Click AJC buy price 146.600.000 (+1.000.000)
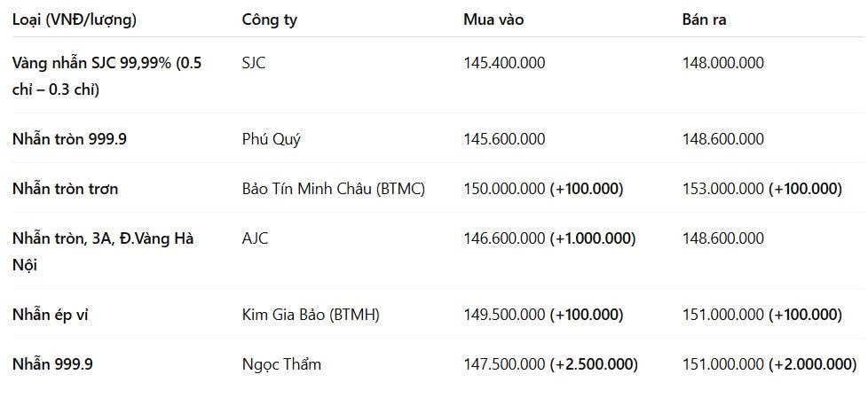 (x=549, y=238)
